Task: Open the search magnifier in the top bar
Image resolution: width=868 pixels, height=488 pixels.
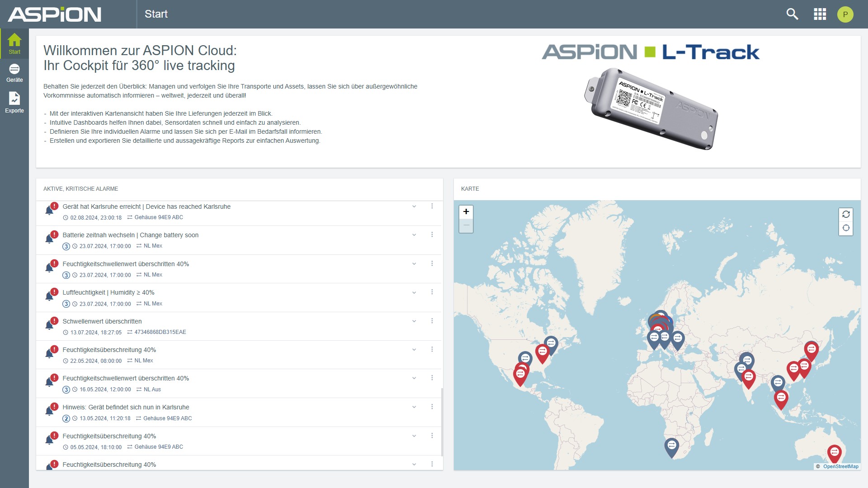Action: [793, 14]
